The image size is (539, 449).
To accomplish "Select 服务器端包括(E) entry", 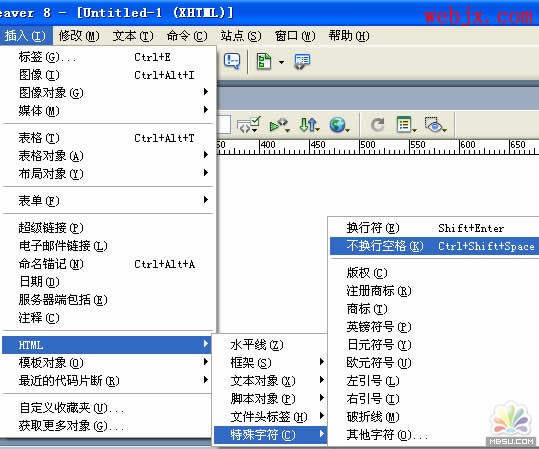I will click(108, 300).
